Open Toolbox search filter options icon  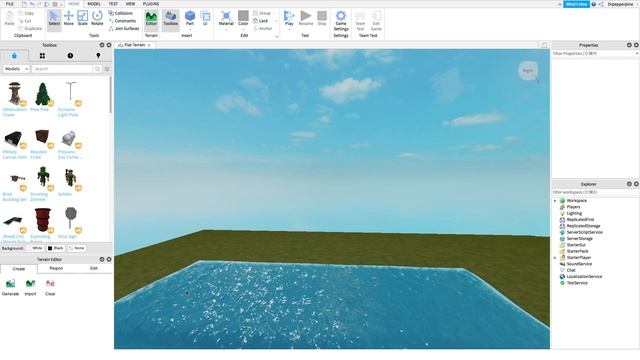coord(107,69)
